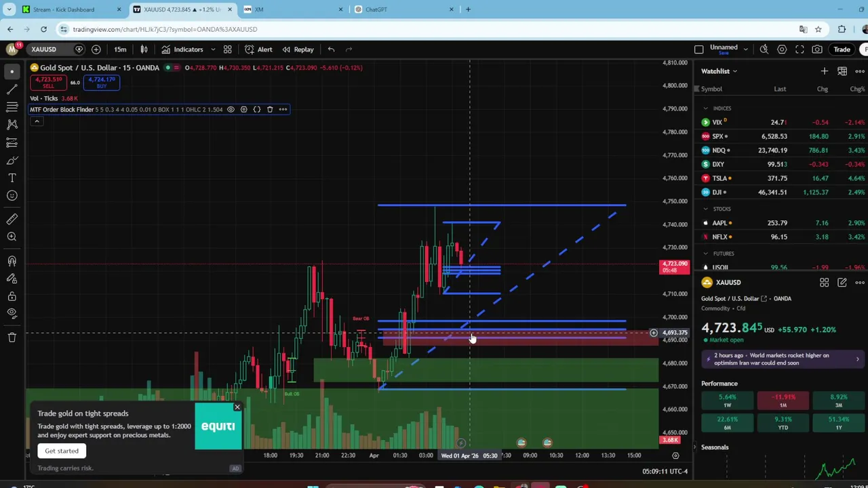Open the layout templates grid icon
The image size is (868, 488).
click(x=227, y=49)
